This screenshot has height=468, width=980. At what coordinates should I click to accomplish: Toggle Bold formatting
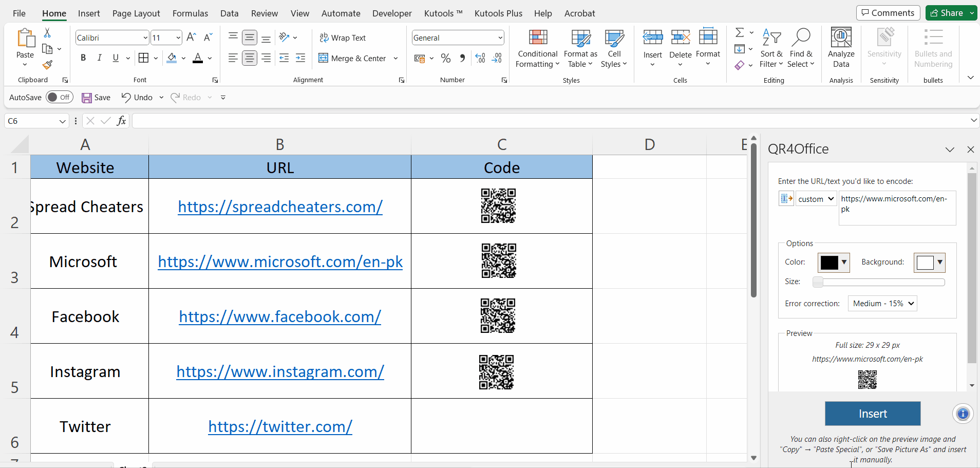pyautogui.click(x=83, y=58)
